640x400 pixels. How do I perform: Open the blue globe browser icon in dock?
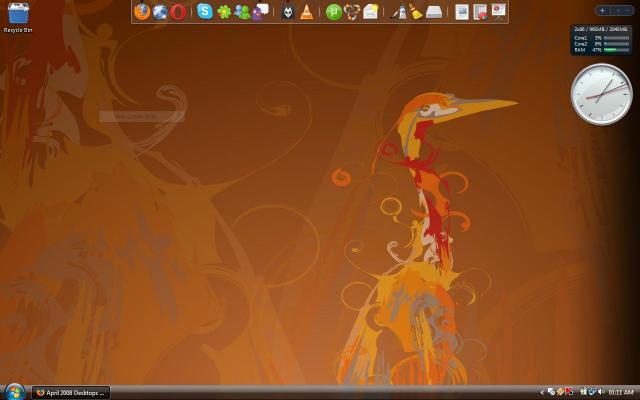point(160,12)
